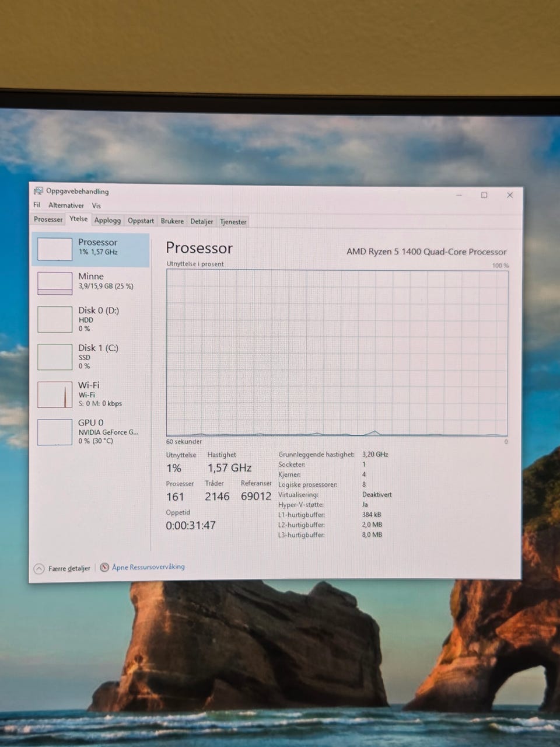Close the Oppgavebehandling window
The height and width of the screenshot is (747, 560).
tap(510, 195)
